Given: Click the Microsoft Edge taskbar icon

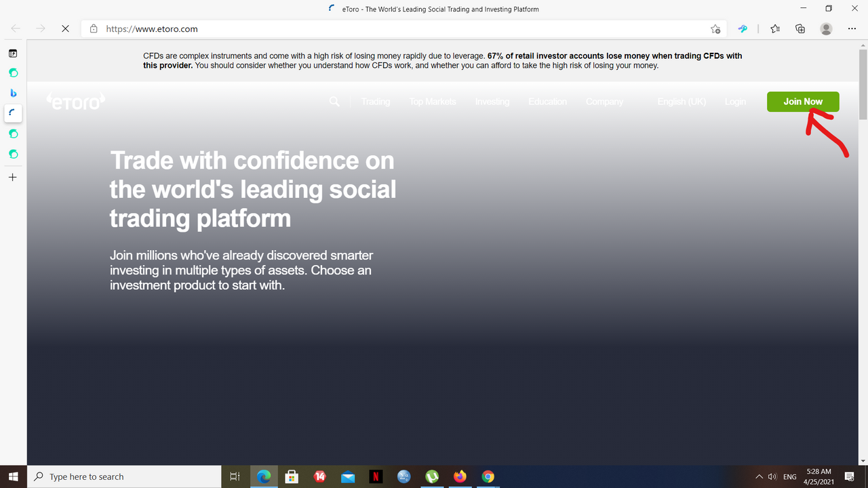Looking at the screenshot, I should point(264,476).
